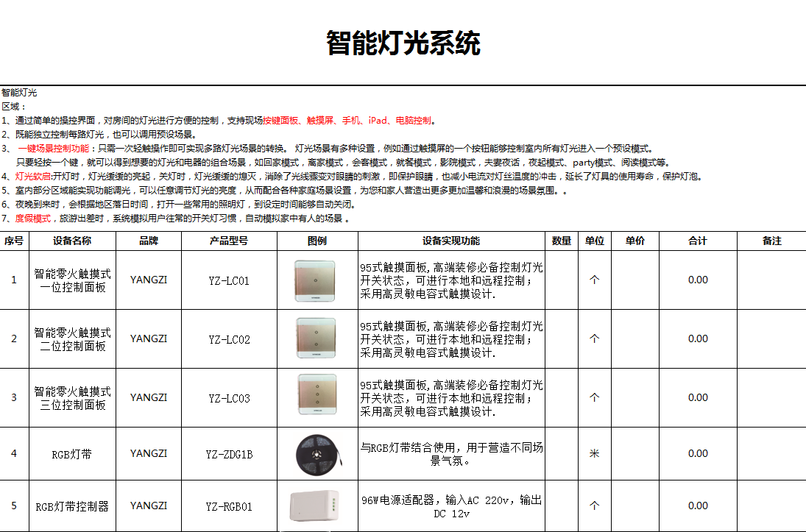
Task: Click the 设备实现功能 column header
Action: [x=450, y=241]
